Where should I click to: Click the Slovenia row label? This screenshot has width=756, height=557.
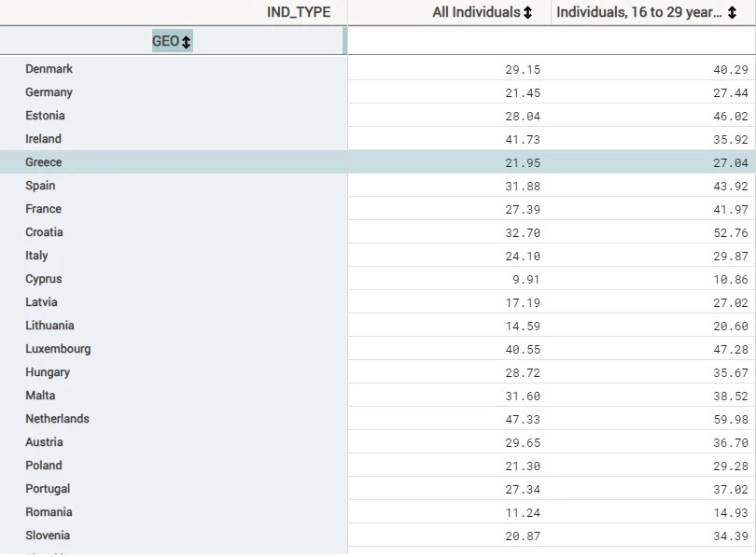(x=48, y=536)
